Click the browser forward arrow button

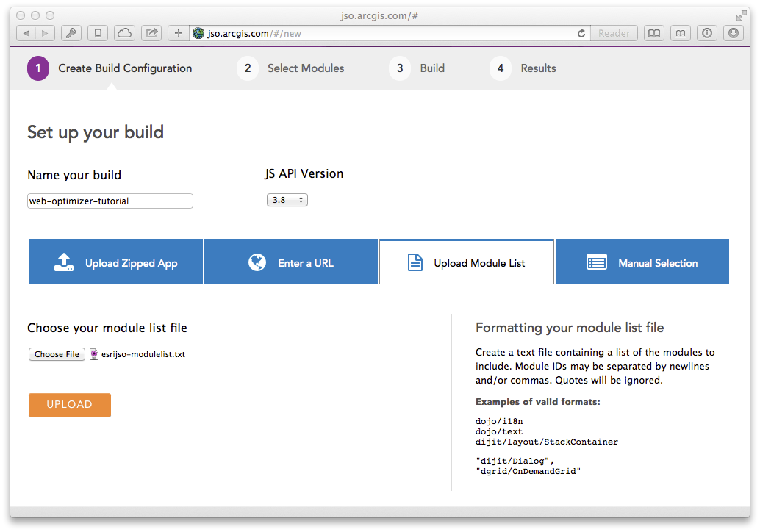pos(45,33)
